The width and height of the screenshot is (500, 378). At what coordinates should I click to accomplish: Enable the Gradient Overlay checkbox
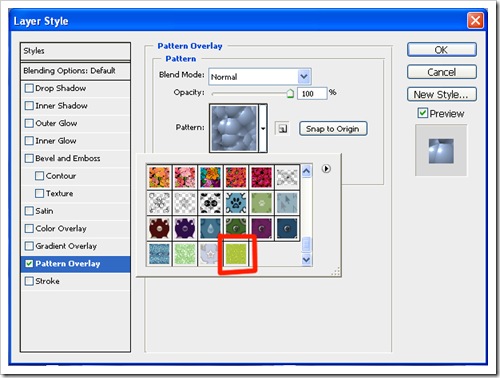pyautogui.click(x=29, y=246)
